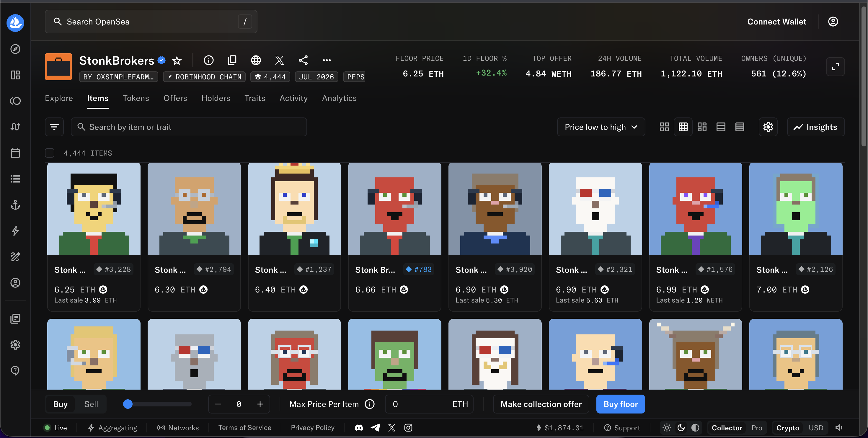Check the select-all 4,444 items checkbox
The image size is (868, 438).
[x=50, y=153]
